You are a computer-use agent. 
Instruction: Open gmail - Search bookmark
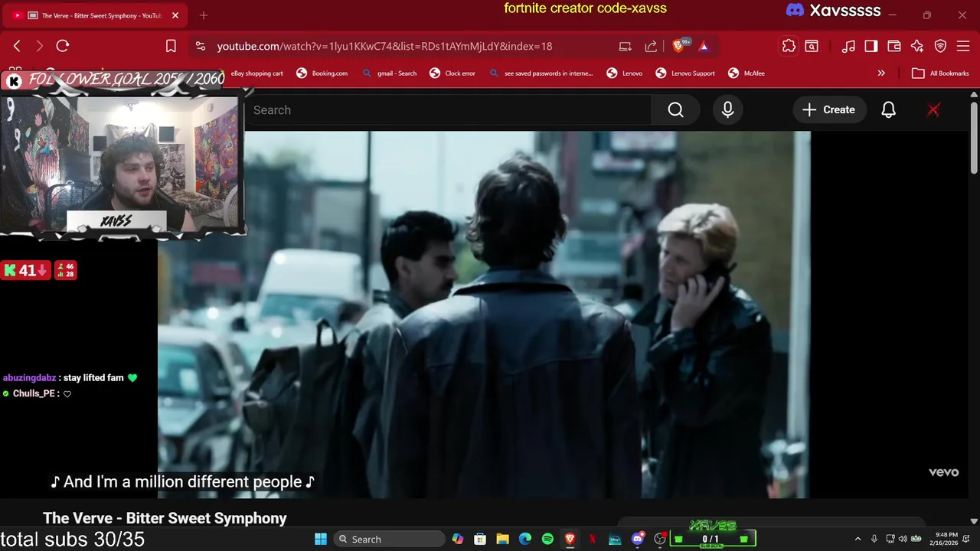pyautogui.click(x=389, y=73)
